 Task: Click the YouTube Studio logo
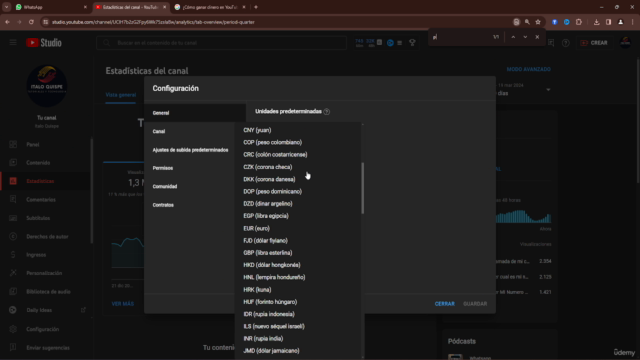(x=44, y=42)
